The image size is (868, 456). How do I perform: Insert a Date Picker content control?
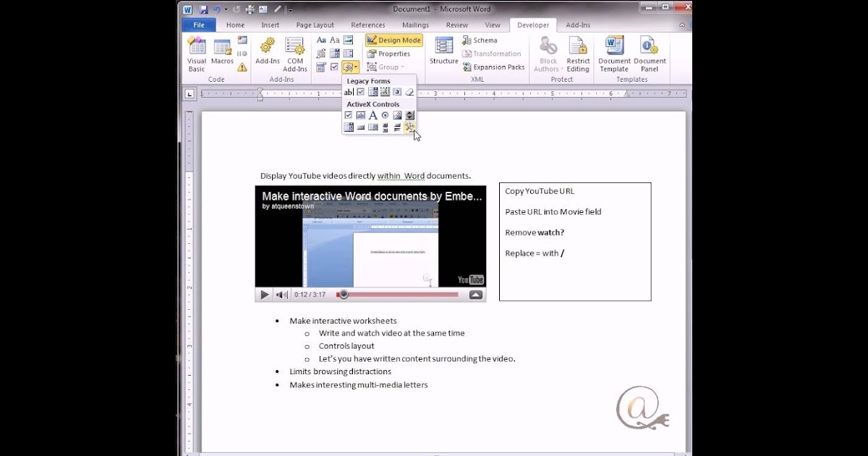(321, 67)
